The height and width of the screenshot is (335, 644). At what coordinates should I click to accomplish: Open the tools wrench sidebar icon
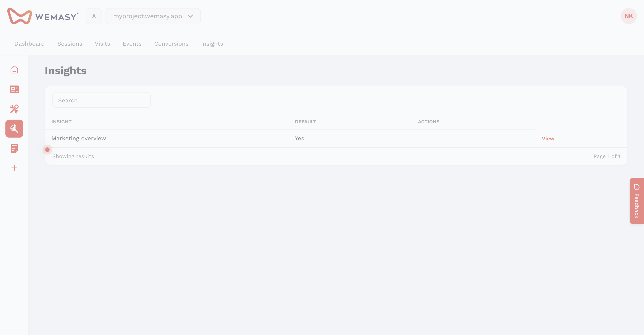pyautogui.click(x=14, y=109)
